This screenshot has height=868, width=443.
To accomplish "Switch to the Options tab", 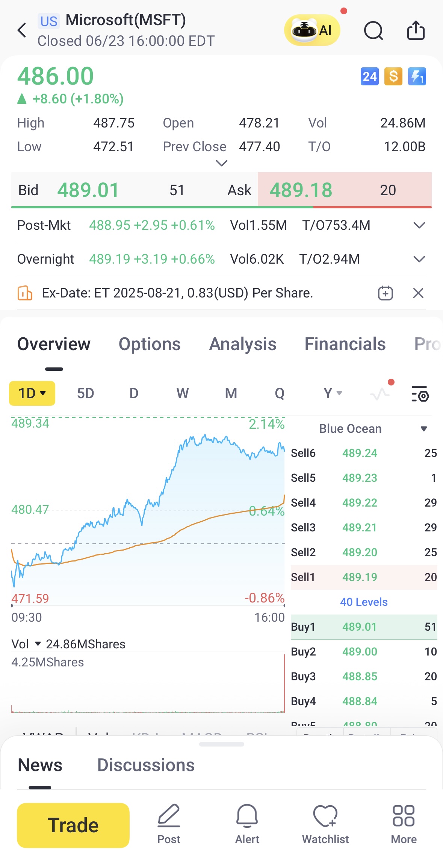I will (150, 344).
